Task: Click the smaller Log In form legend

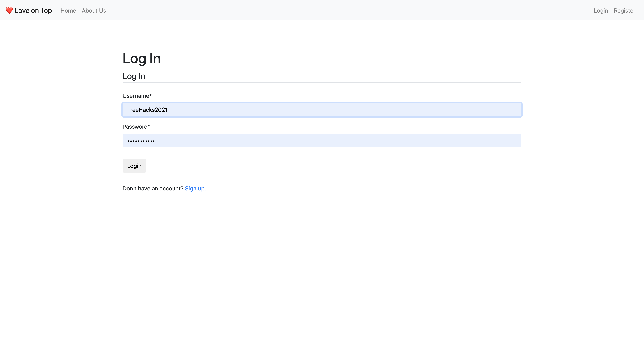Action: click(x=134, y=76)
